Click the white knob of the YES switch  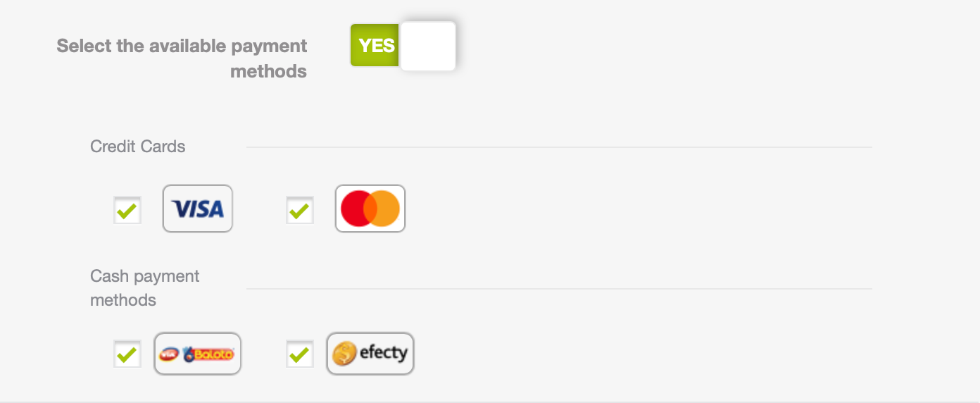tap(428, 46)
